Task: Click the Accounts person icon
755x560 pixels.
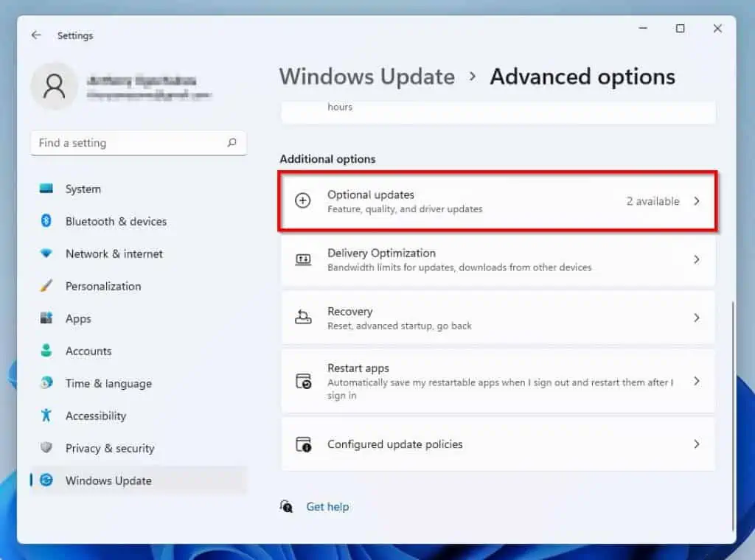Action: click(46, 350)
